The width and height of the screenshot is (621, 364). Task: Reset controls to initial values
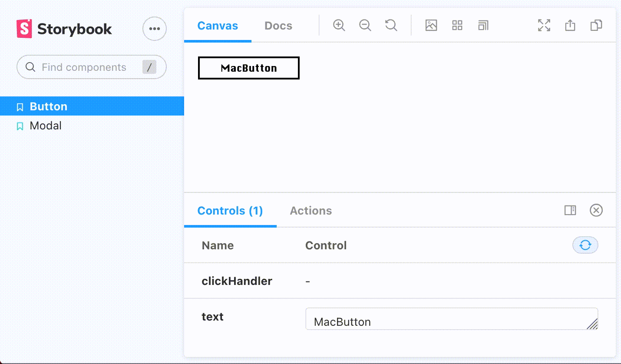coord(585,245)
